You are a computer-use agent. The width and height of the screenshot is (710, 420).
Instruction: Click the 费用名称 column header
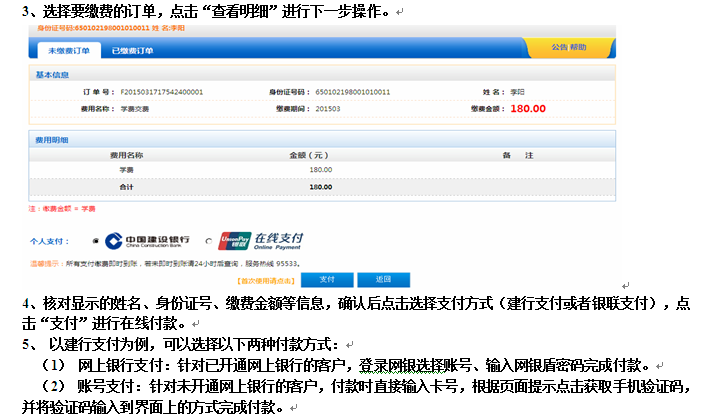(126, 156)
